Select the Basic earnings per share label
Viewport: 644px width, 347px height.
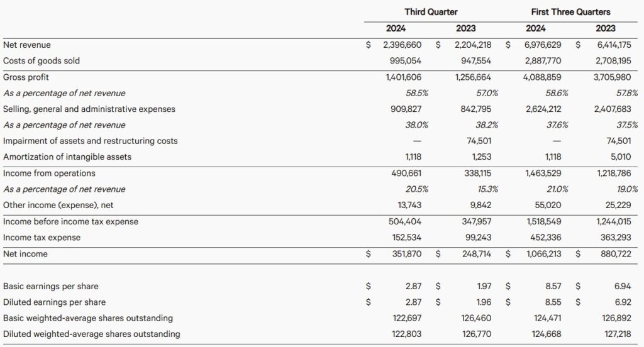pyautogui.click(x=51, y=286)
